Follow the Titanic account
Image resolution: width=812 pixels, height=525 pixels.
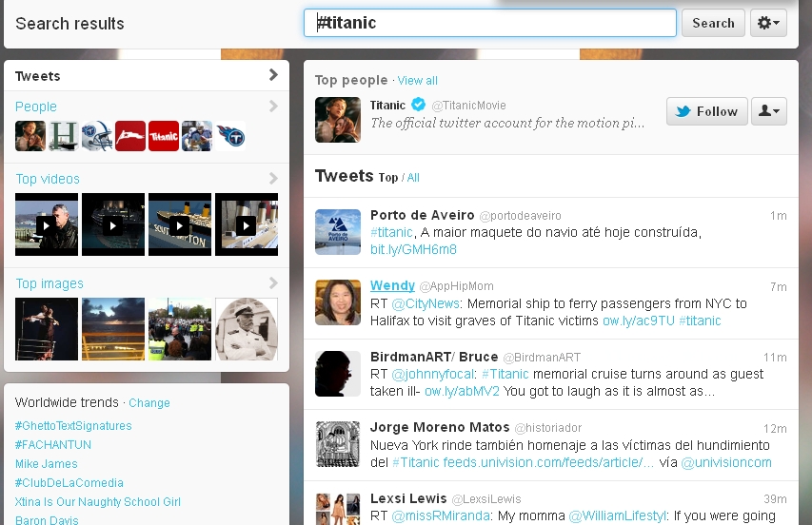(x=707, y=111)
